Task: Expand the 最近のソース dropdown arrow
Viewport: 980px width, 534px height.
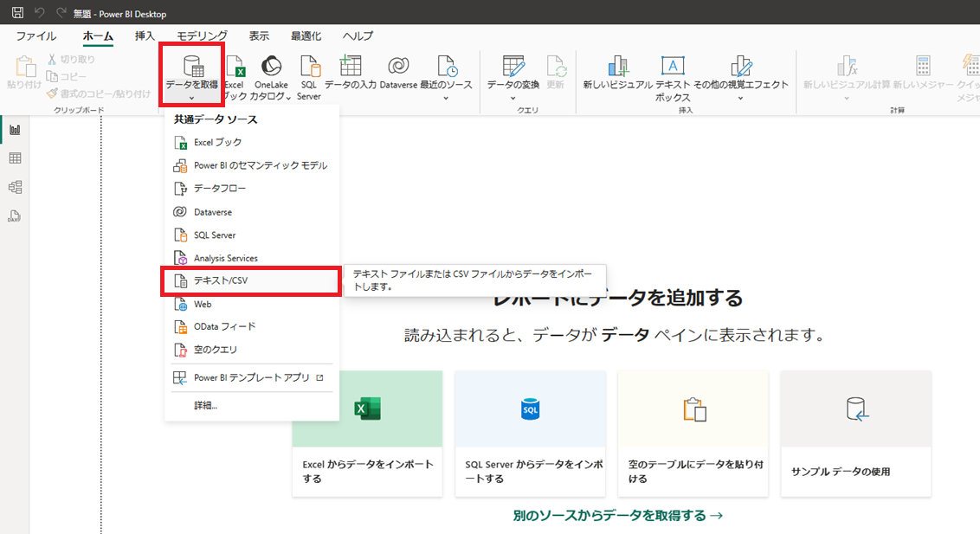Action: (x=446, y=98)
